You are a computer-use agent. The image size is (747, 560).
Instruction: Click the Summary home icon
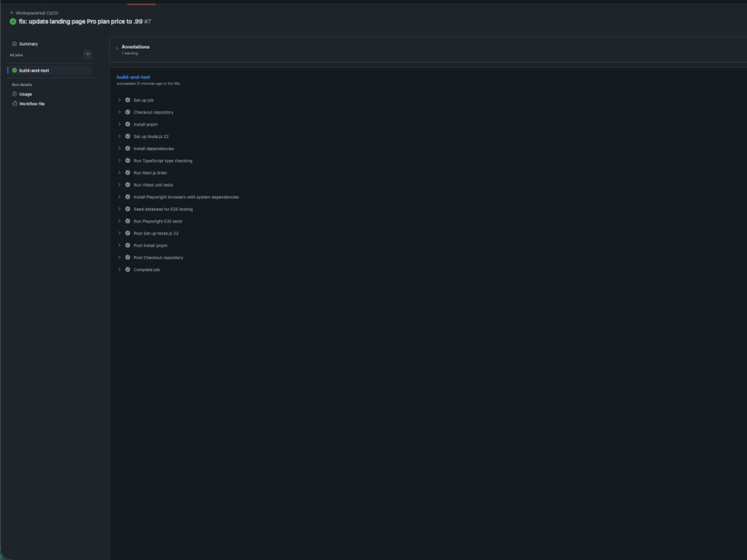pos(14,43)
